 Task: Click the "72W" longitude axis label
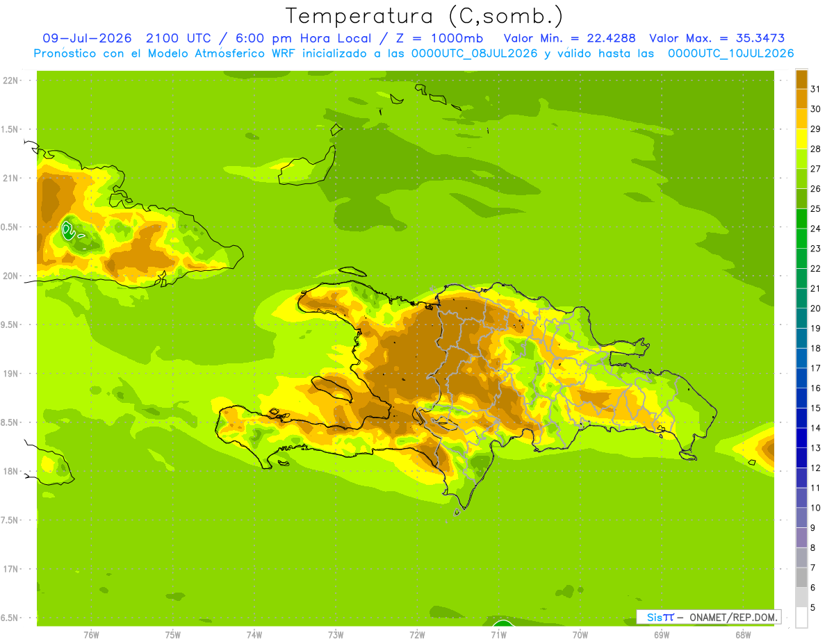pyautogui.click(x=417, y=634)
